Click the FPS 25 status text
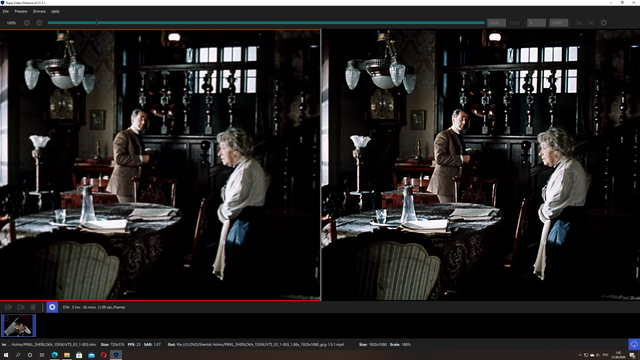Image resolution: width=640 pixels, height=360 pixels. click(134, 344)
